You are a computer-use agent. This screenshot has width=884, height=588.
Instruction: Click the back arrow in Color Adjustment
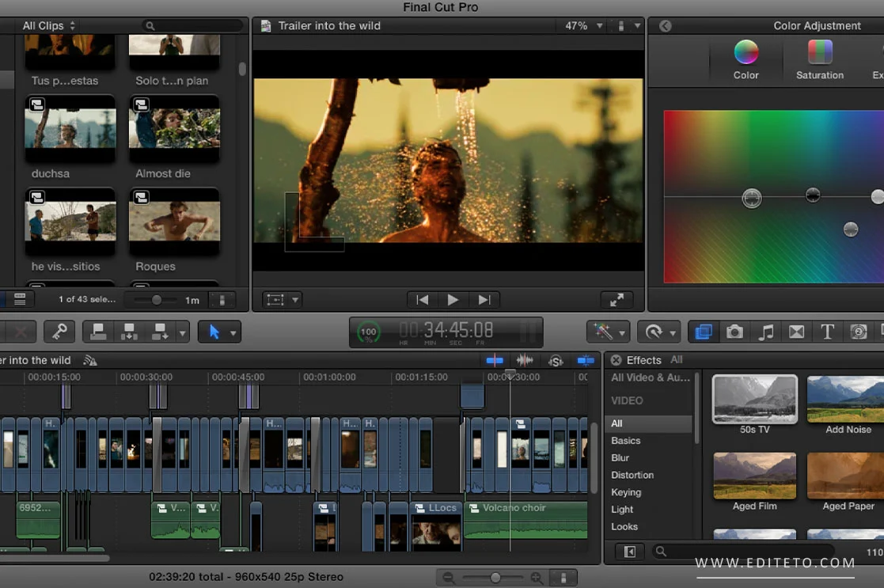[666, 26]
